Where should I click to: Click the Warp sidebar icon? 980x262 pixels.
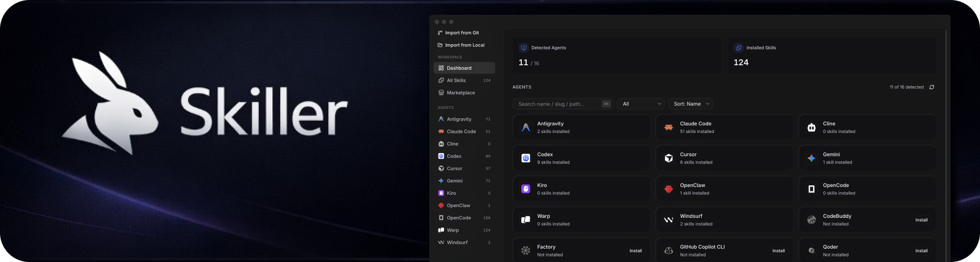(441, 230)
